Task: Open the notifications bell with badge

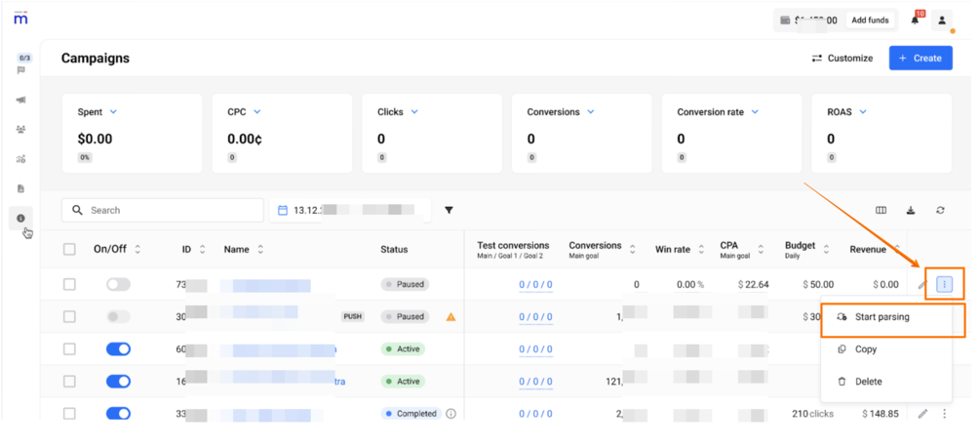Action: 915,20
